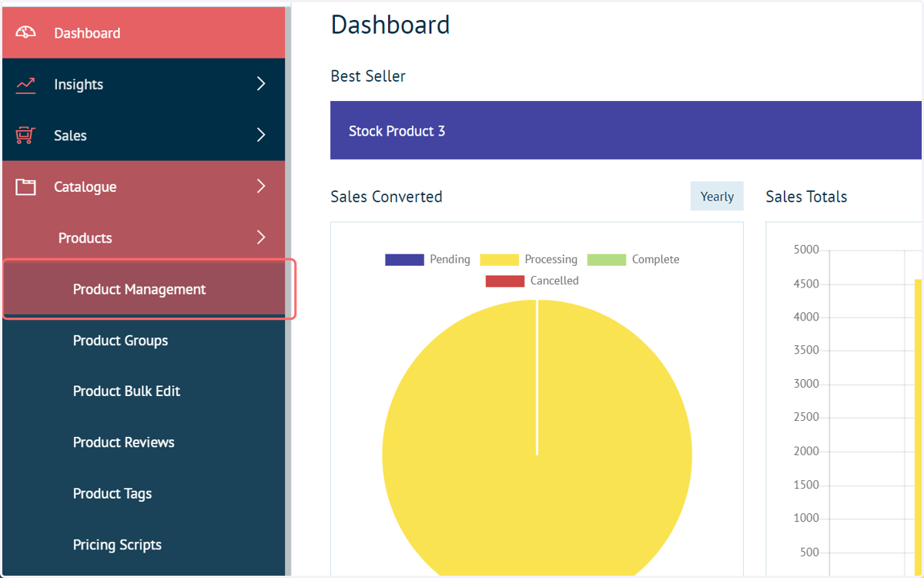Click the Catalogue folder icon
The height and width of the screenshot is (578, 924).
(x=25, y=187)
